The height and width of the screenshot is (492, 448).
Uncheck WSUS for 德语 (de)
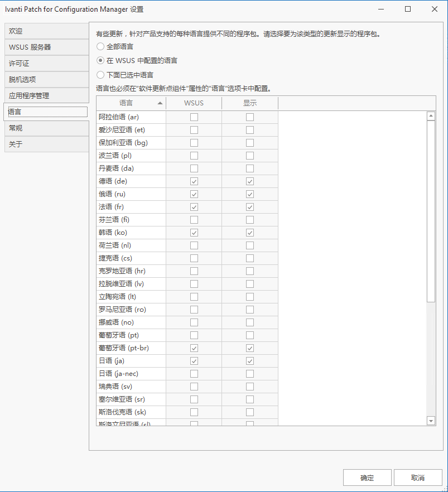(194, 181)
